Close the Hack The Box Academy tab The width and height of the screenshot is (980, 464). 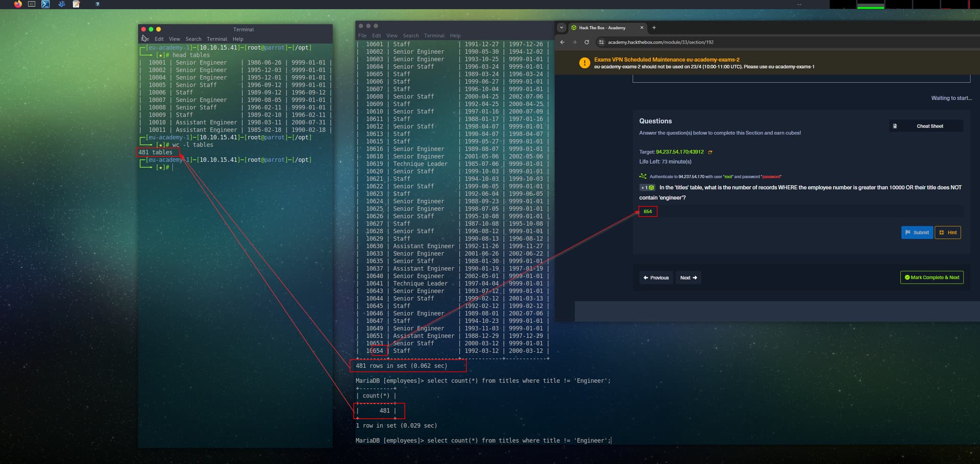coord(642,28)
